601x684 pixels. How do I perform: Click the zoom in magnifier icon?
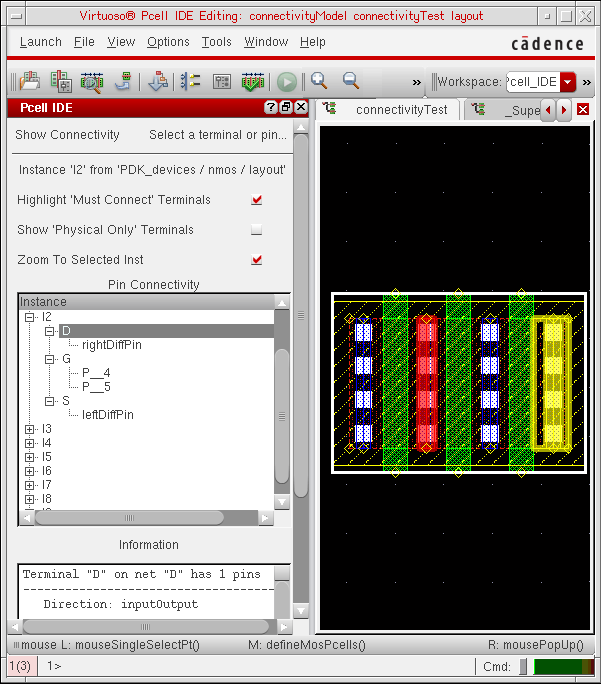[319, 81]
